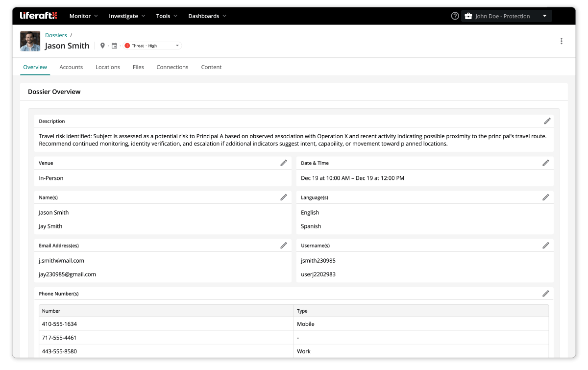Edit the Name(s) field
Image resolution: width=588 pixels, height=370 pixels.
click(x=283, y=197)
